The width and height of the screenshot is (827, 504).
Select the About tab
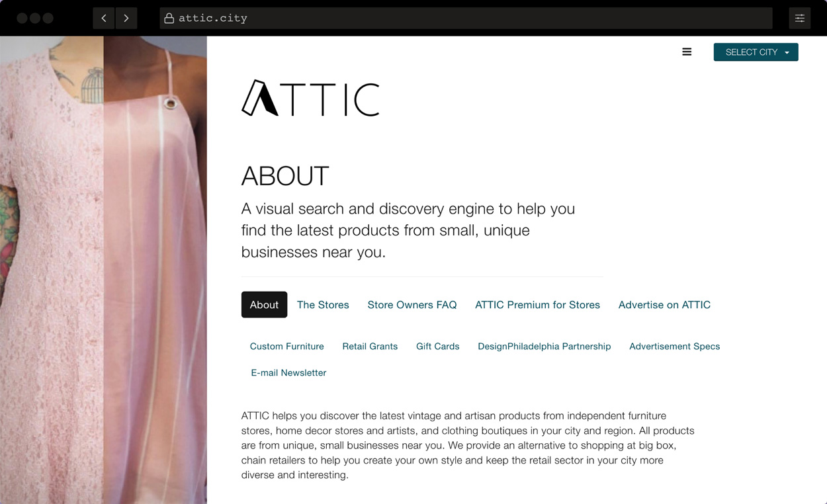click(x=264, y=304)
